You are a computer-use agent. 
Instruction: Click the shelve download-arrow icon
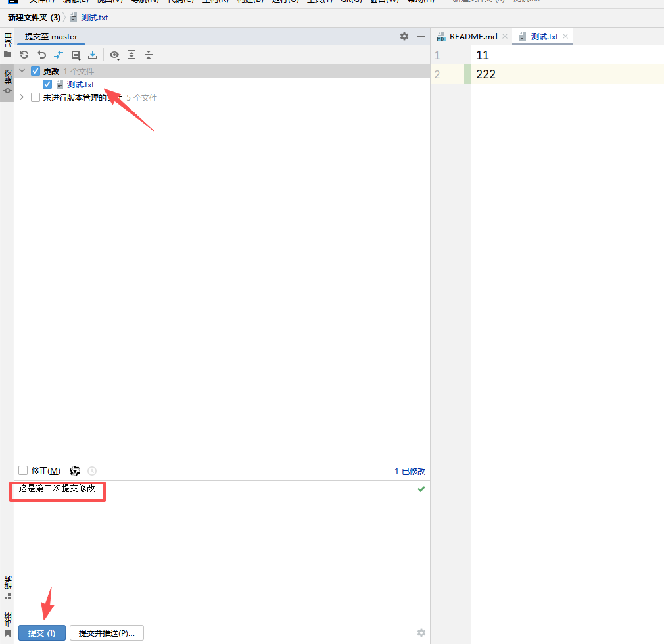(93, 55)
